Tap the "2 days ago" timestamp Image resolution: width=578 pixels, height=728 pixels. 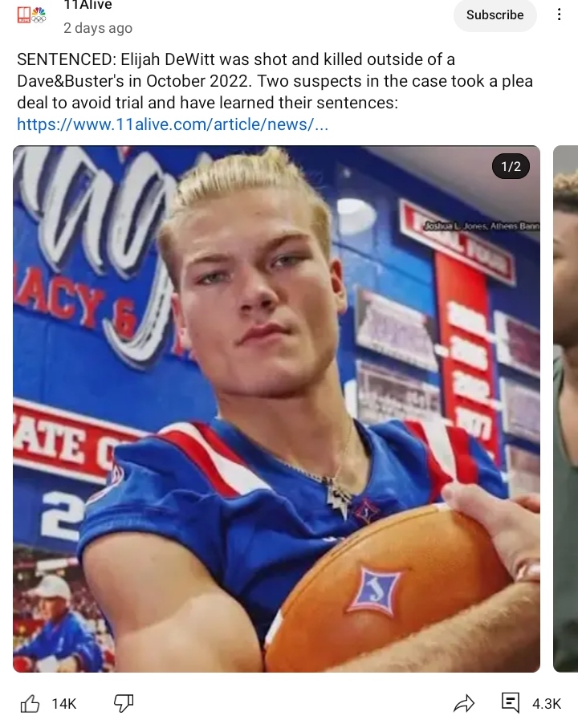pyautogui.click(x=98, y=28)
